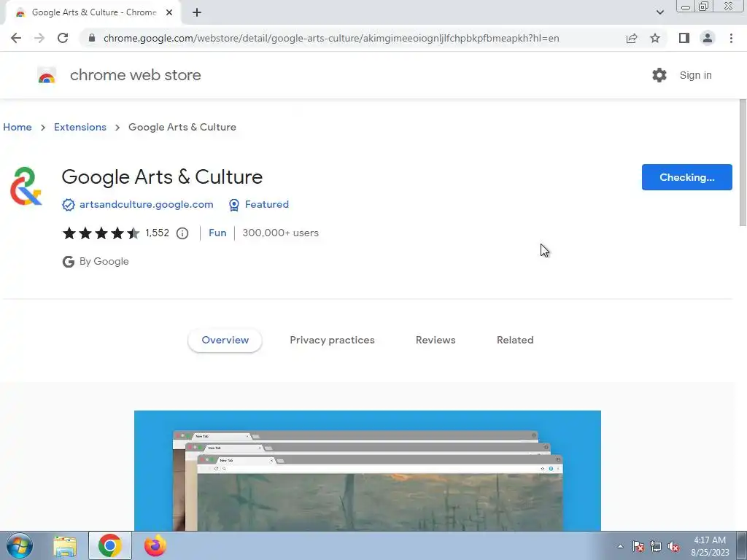Click the 300,000+ users text

pyautogui.click(x=281, y=233)
